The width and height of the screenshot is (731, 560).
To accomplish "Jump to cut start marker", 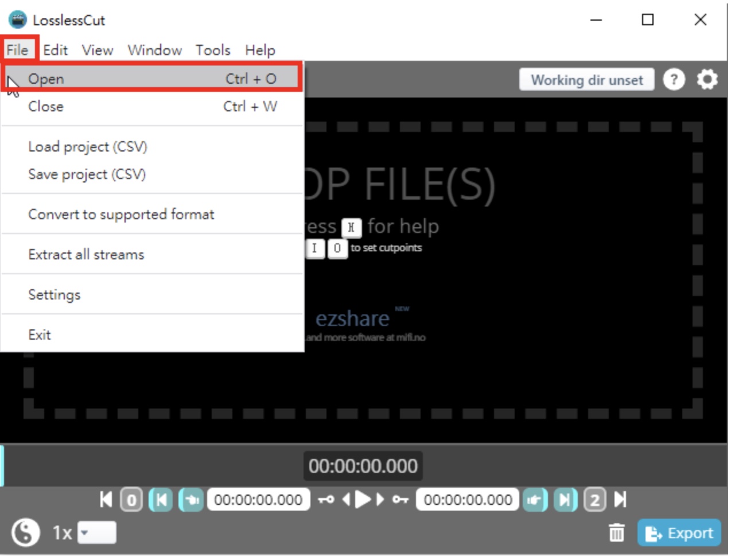I will (x=161, y=500).
